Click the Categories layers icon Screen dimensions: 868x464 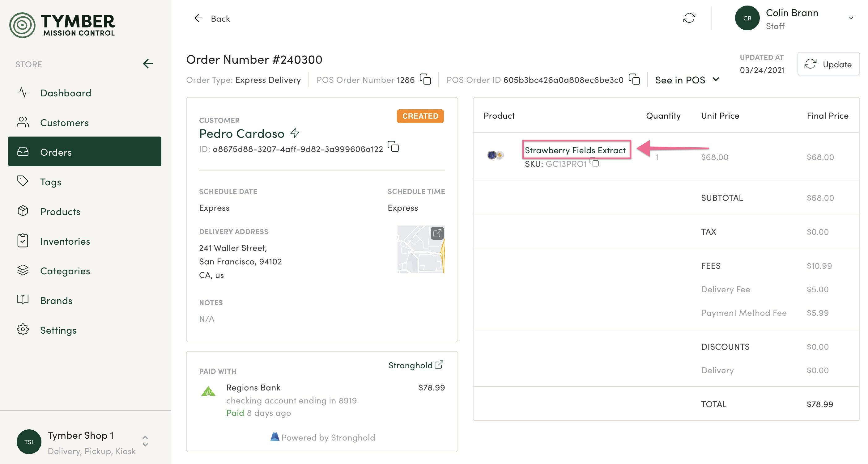tap(23, 270)
